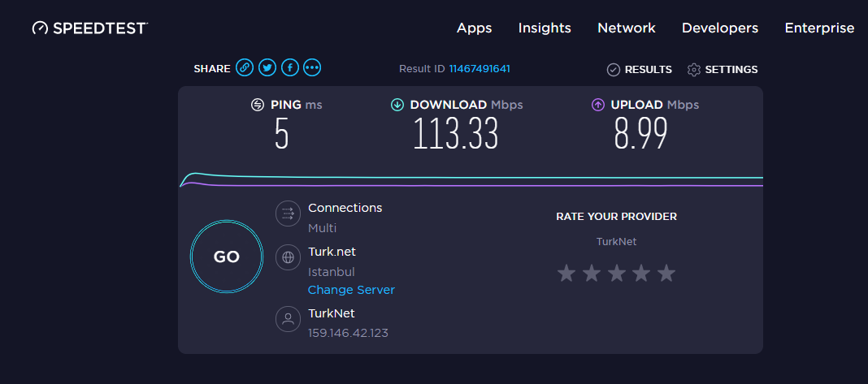Share the result on Twitter
The image size is (868, 384).
point(267,68)
